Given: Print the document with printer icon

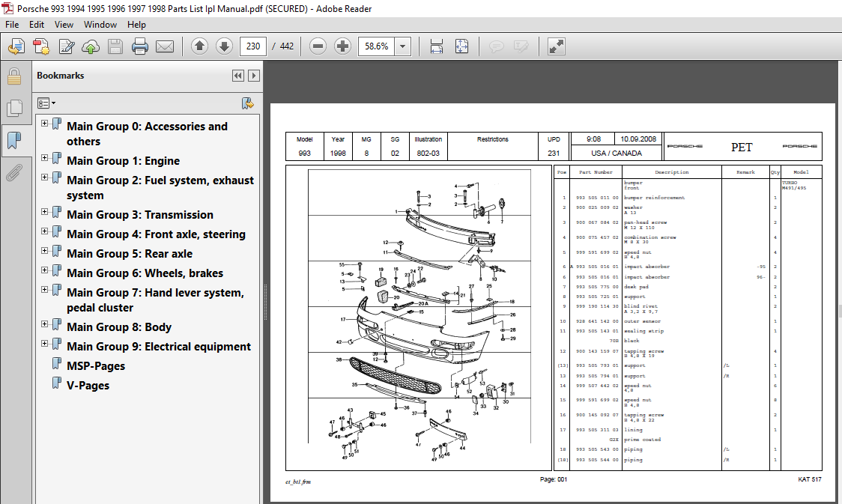Looking at the screenshot, I should [x=139, y=46].
